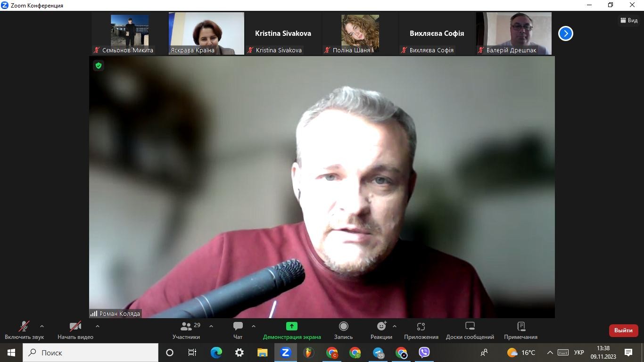Open Примечания notes
The width and height of the screenshot is (644, 362).
tap(520, 330)
